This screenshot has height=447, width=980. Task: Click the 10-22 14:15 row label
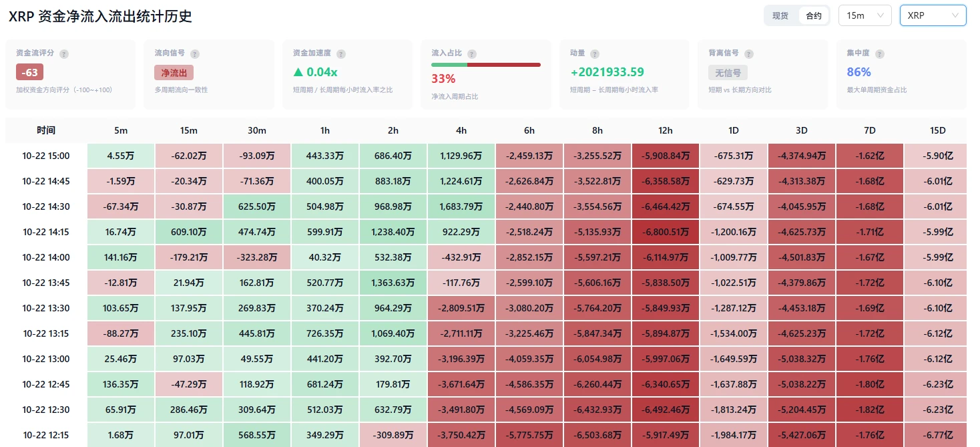coord(46,232)
